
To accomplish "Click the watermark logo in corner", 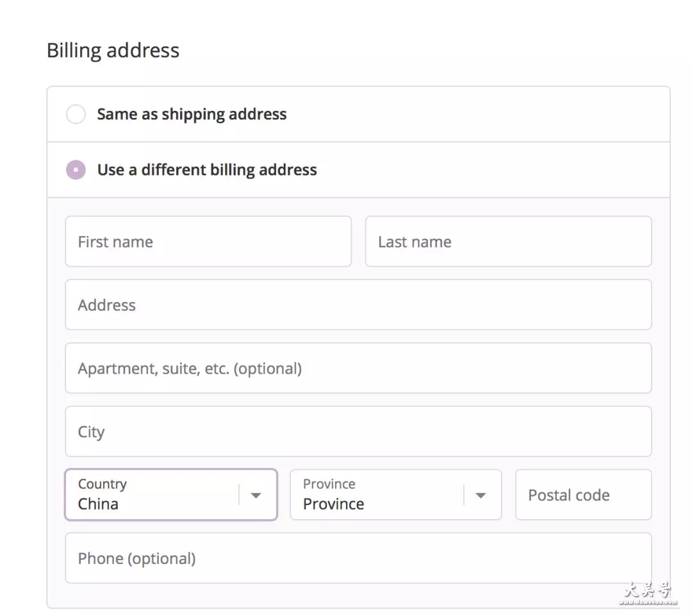I will point(648,592).
